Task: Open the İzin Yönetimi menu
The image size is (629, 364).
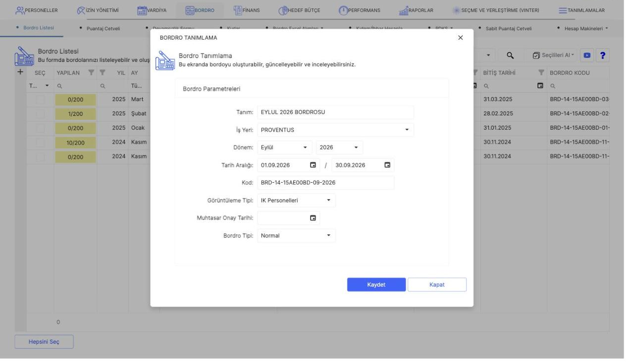Action: click(98, 10)
